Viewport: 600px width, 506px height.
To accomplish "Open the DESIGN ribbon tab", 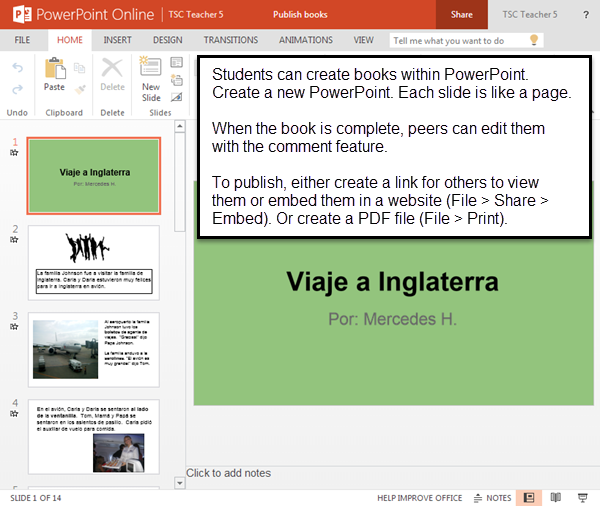I will (167, 40).
